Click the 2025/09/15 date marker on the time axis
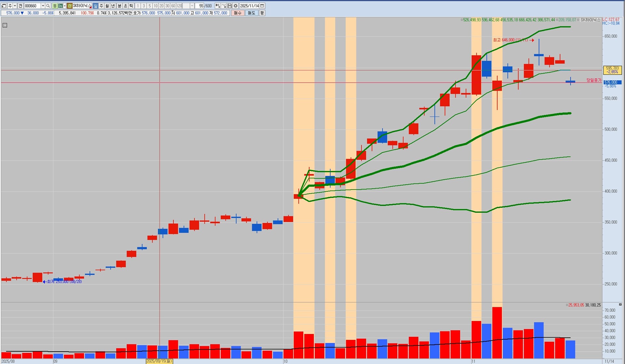 159,361
